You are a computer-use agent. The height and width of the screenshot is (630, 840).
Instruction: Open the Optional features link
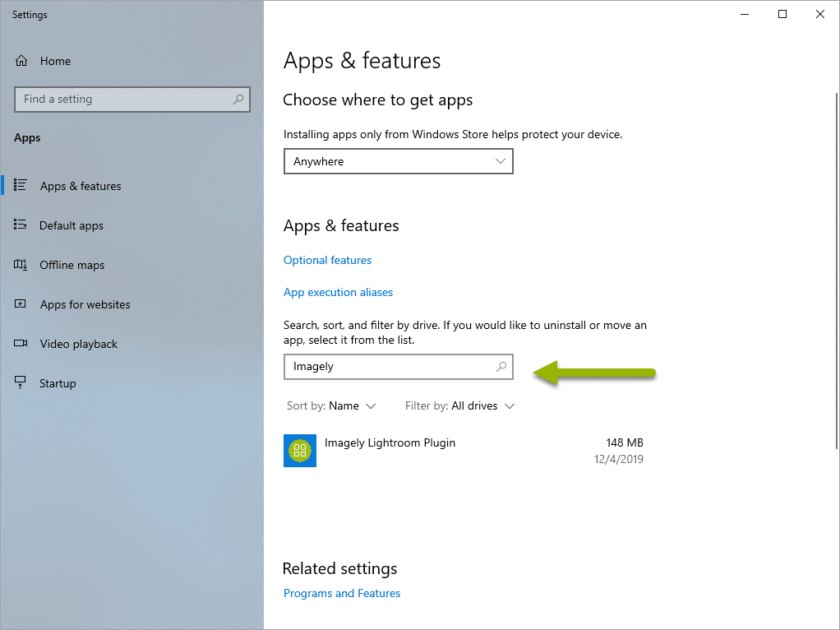[327, 260]
